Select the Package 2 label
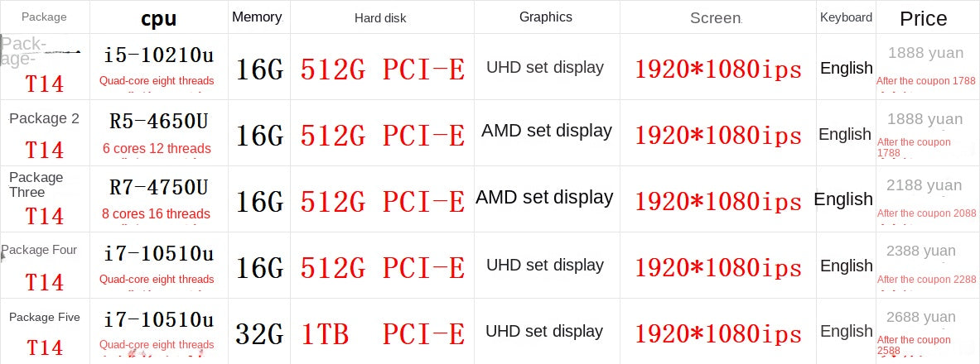Screen dimensions: 980x364 tap(44, 118)
